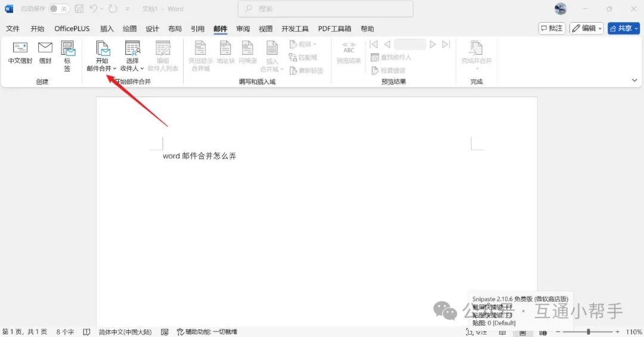Toggle the AutoSave (自动保存) switch
This screenshot has height=337, width=644.
click(58, 8)
